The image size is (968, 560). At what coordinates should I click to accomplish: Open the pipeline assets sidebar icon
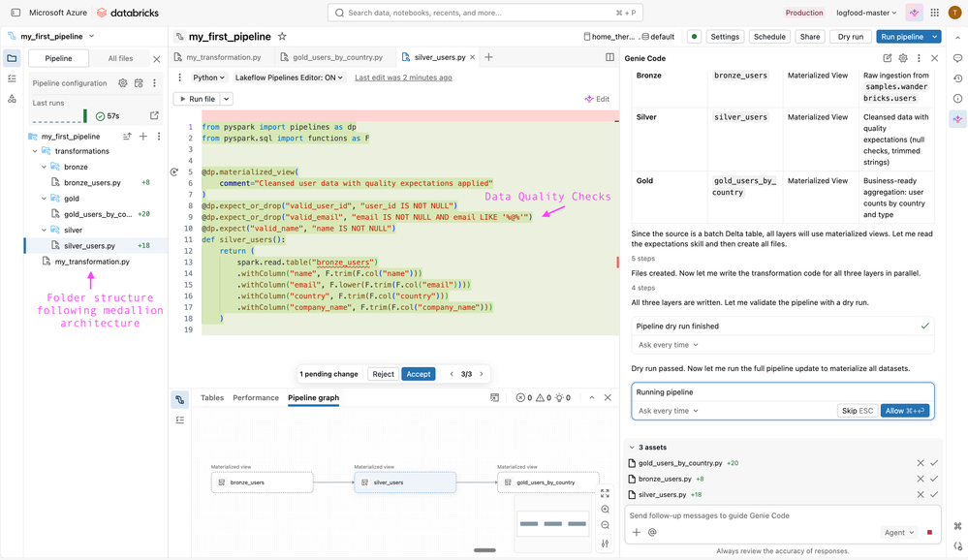(x=12, y=98)
